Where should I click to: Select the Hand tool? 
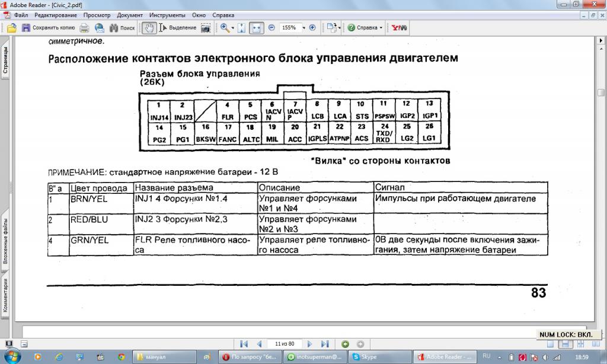tap(149, 28)
